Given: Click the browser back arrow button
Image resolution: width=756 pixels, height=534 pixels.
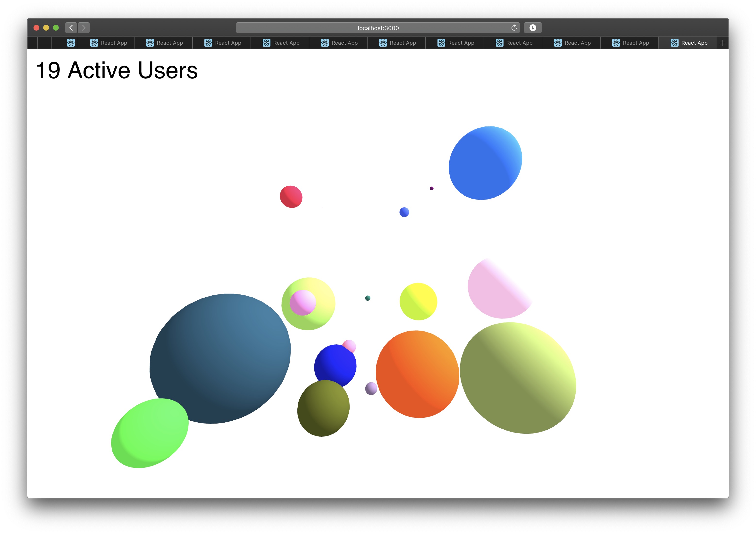Looking at the screenshot, I should tap(71, 28).
